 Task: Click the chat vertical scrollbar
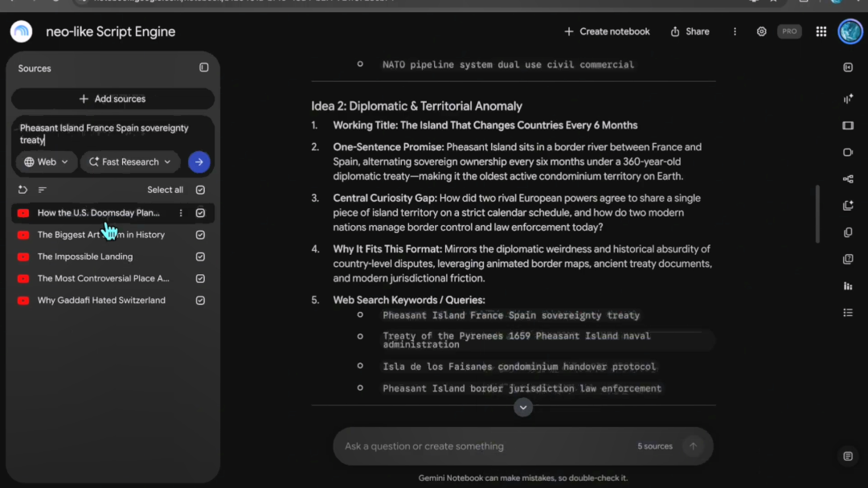[x=817, y=214]
